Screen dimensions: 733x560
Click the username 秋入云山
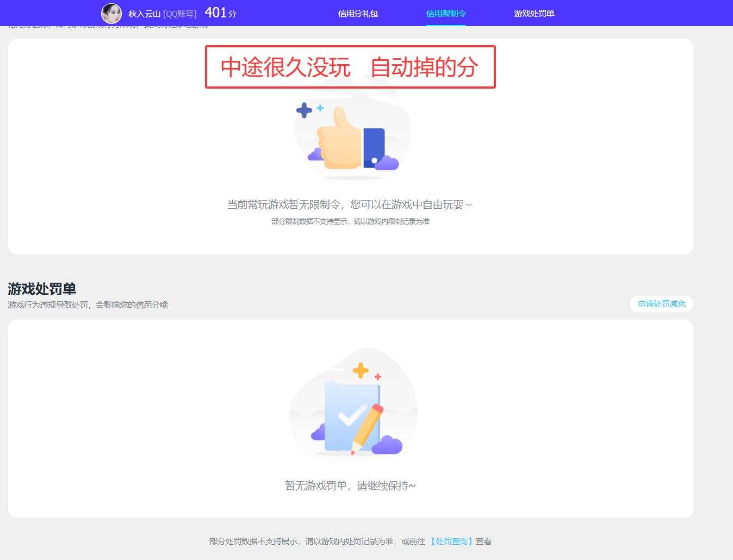[144, 14]
